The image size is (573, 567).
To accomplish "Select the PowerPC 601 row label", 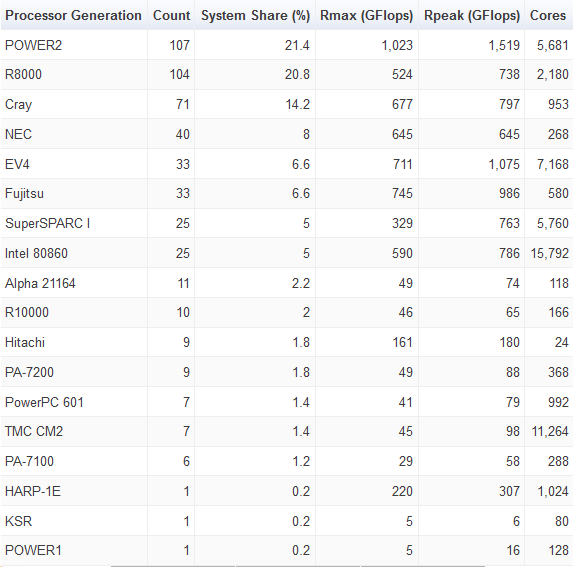I will pyautogui.click(x=44, y=403).
